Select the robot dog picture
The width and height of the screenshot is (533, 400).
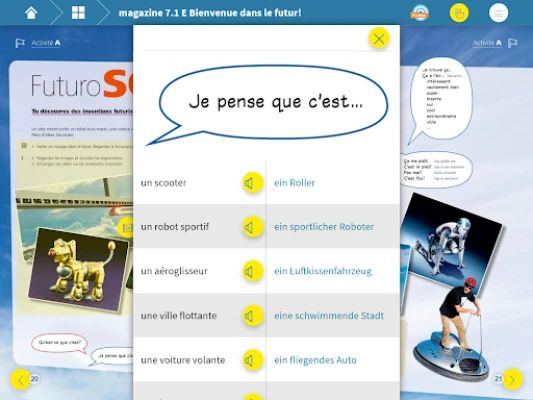pyautogui.click(x=79, y=269)
